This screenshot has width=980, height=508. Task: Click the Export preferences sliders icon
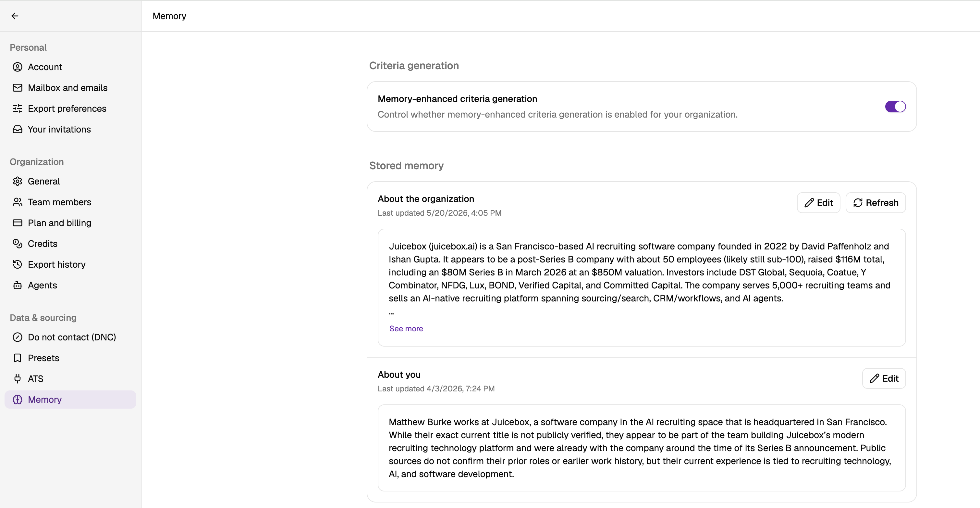click(18, 108)
